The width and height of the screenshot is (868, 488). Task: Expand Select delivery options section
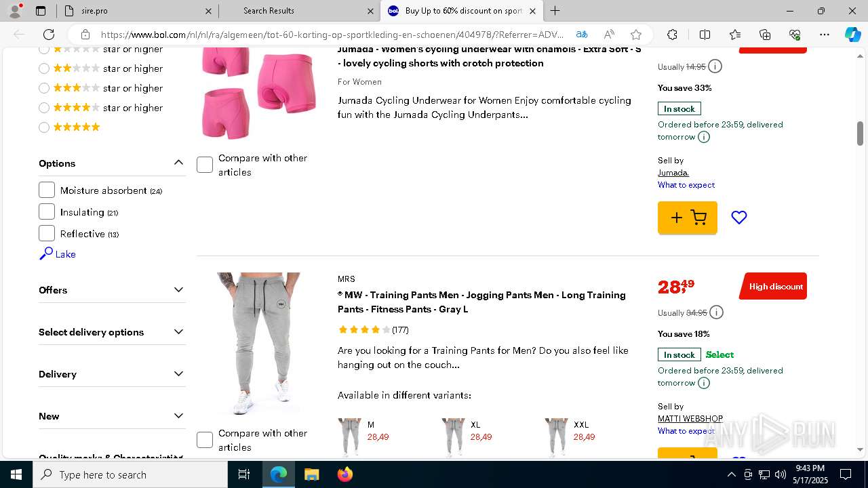(x=112, y=332)
